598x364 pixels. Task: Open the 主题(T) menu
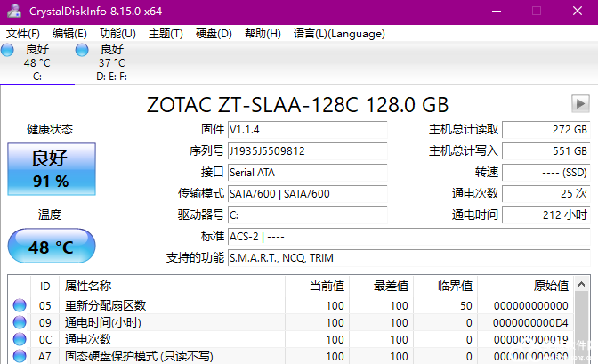(166, 34)
